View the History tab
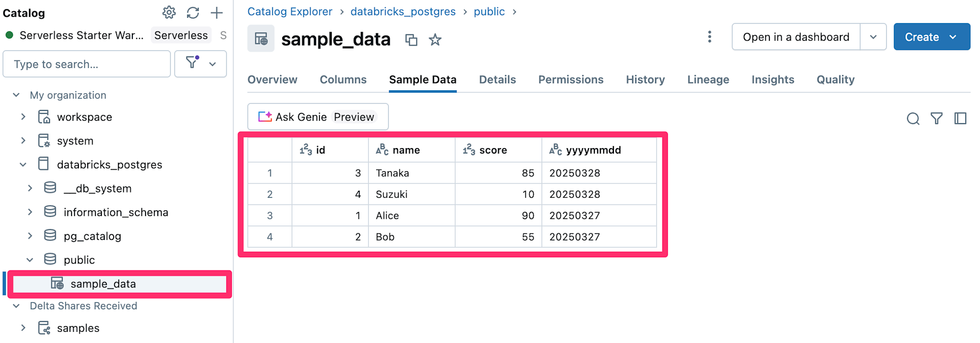 click(645, 79)
